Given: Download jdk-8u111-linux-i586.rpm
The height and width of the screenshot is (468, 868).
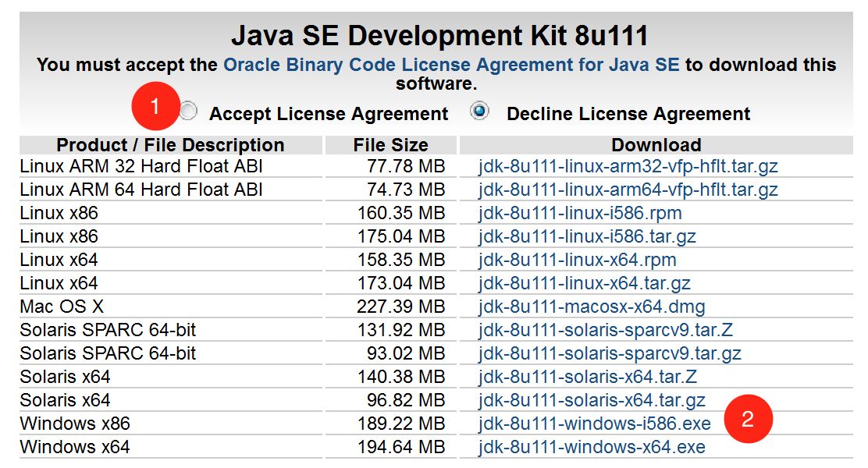Looking at the screenshot, I should [x=580, y=213].
